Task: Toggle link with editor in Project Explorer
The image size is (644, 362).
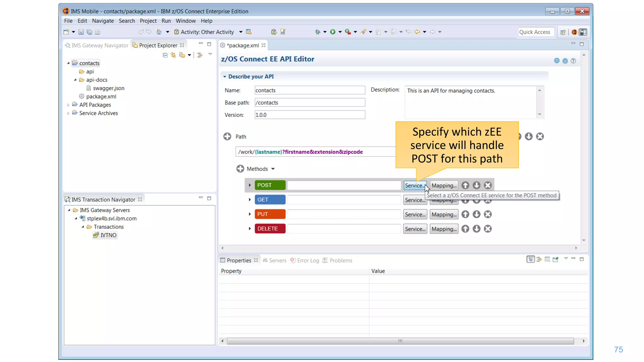Action: click(173, 55)
